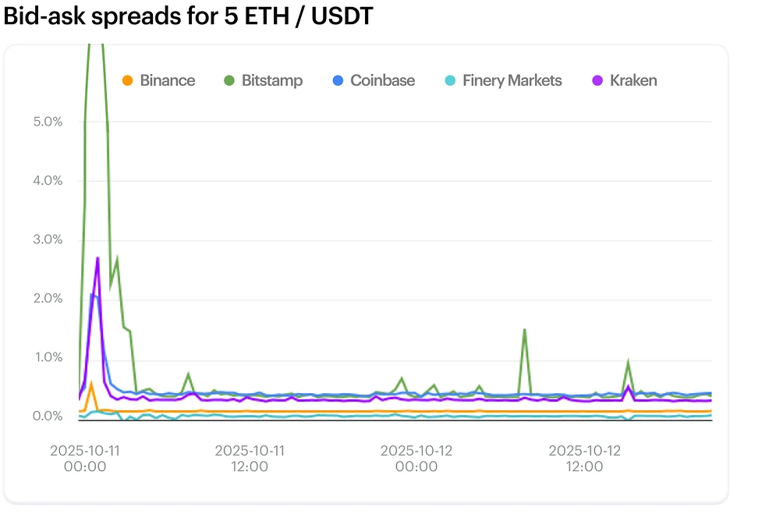Click the orange Binance legend dot
This screenshot has width=769, height=532.
point(128,80)
